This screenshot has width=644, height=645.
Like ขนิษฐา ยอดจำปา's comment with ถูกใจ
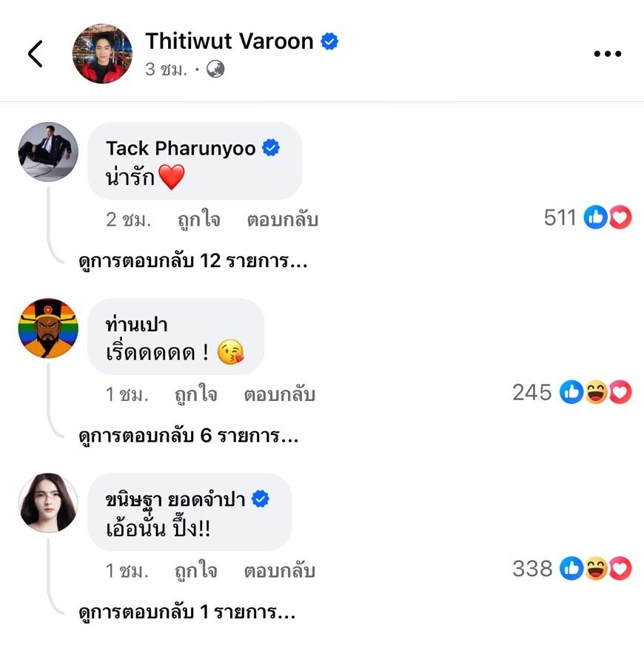196,570
